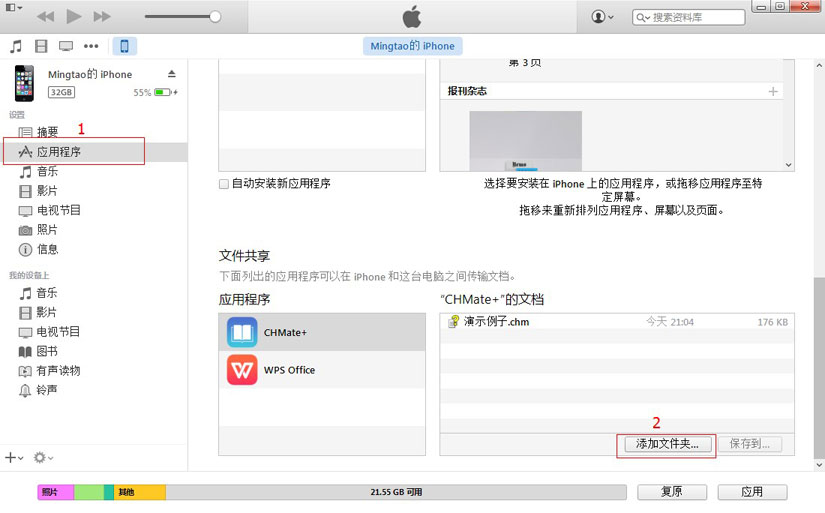The height and width of the screenshot is (513, 825).
Task: Add a page with 报刊杂志 plus icon
Action: tap(773, 92)
